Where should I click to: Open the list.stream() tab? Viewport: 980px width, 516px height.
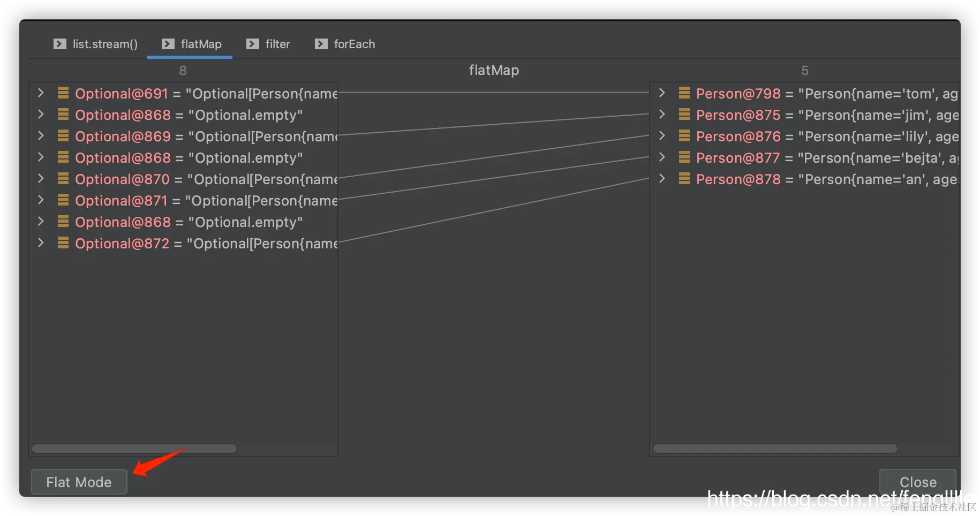click(x=105, y=44)
